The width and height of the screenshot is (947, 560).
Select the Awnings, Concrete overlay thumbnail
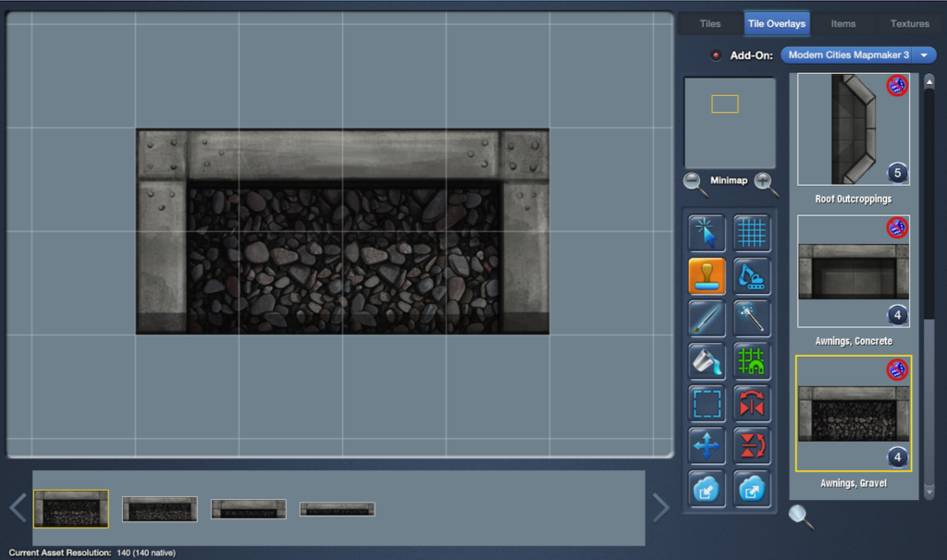point(853,272)
